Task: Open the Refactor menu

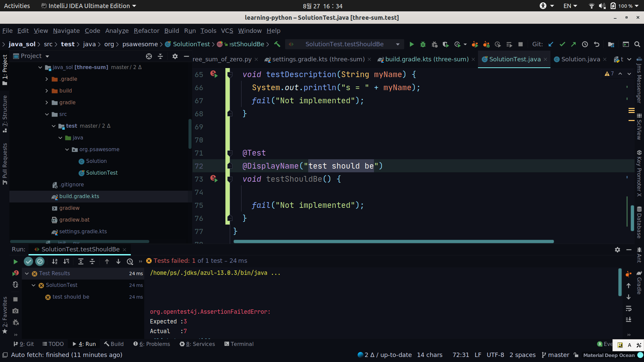Action: [x=146, y=31]
